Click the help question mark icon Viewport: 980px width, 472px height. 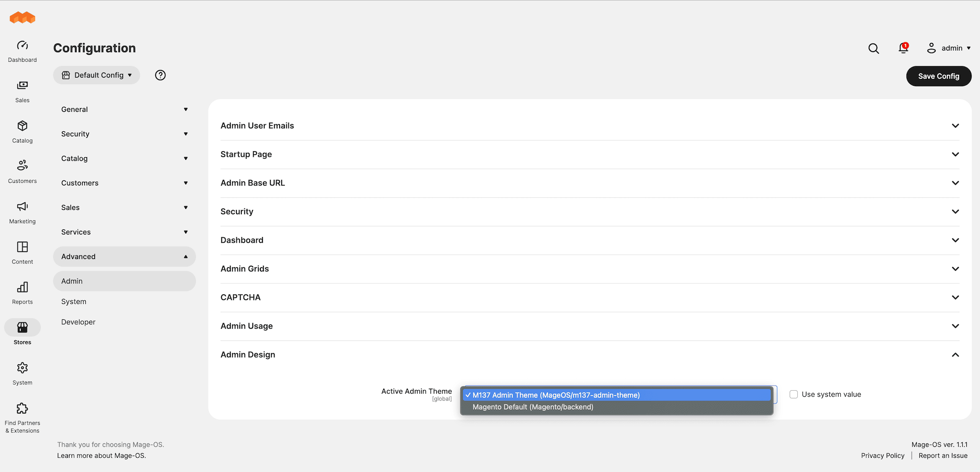click(x=160, y=75)
